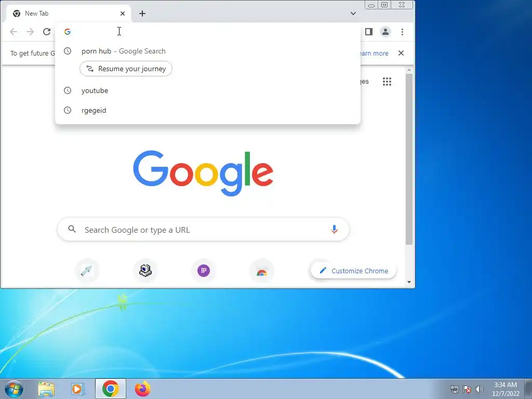Click the clock icon beside youtube suggestion
Image resolution: width=532 pixels, height=399 pixels.
pos(68,90)
